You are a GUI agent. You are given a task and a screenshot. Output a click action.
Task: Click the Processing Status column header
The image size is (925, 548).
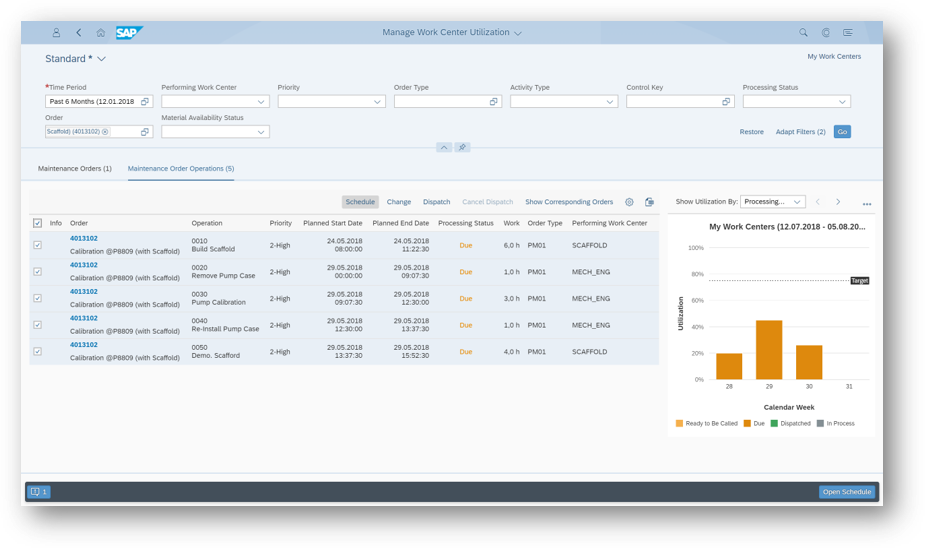click(465, 223)
